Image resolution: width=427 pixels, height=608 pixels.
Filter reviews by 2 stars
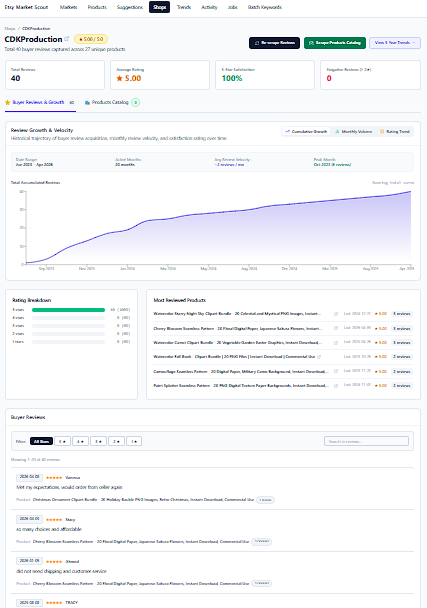(x=116, y=441)
